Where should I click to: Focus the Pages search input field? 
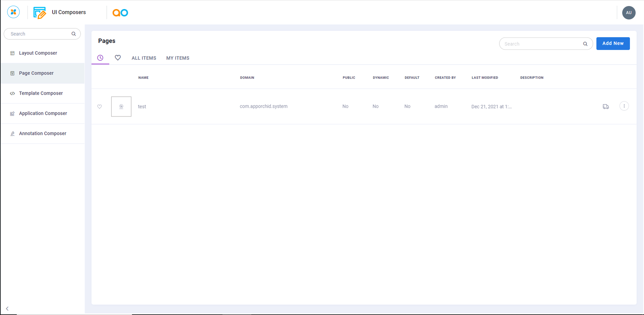point(541,44)
